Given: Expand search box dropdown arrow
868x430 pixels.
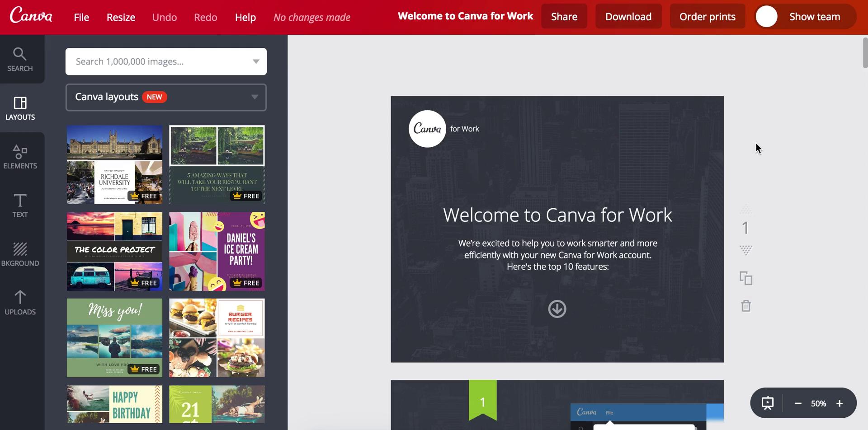Looking at the screenshot, I should [256, 61].
